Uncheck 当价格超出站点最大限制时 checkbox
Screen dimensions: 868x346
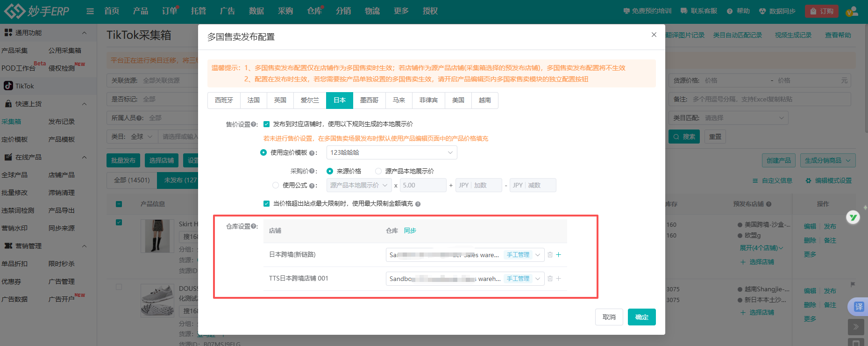266,203
